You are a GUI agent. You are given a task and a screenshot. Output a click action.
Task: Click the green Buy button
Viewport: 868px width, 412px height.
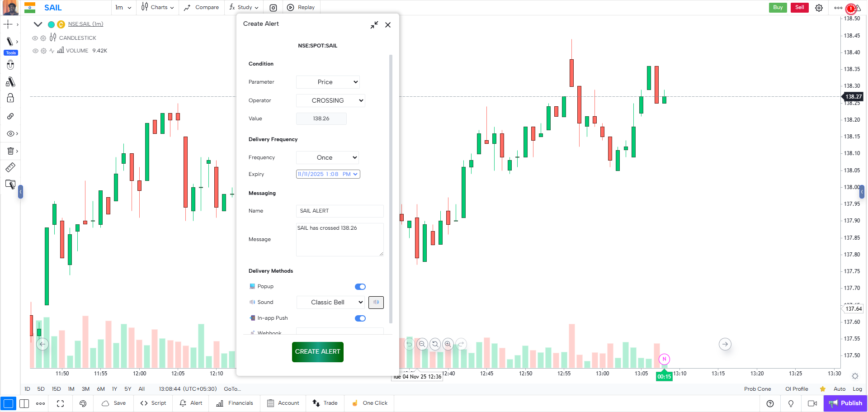click(x=778, y=7)
